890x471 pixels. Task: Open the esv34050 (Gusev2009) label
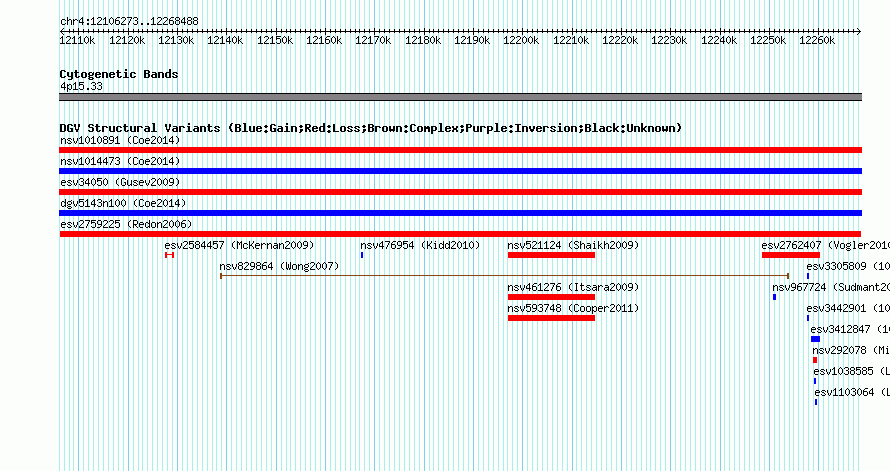coord(120,182)
